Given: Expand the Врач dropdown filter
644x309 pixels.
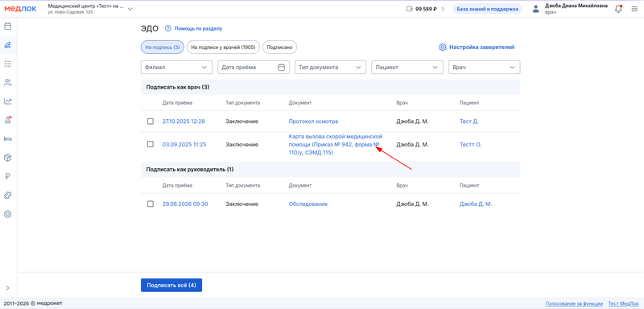Looking at the screenshot, I should pos(485,68).
